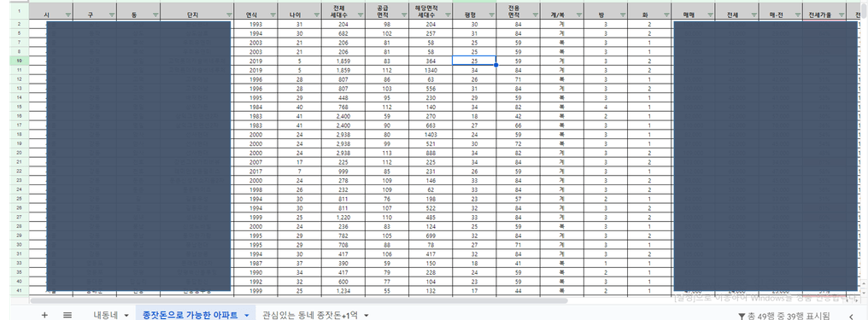Open filter dropdown on 해당면적 세대수 column
Screen dimensions: 868x320
point(448,15)
